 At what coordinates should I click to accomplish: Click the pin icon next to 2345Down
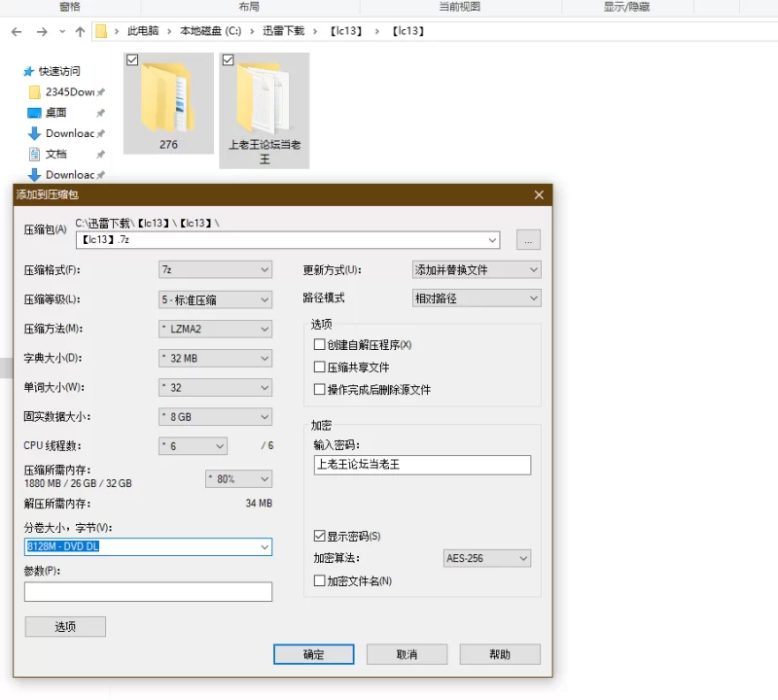[x=100, y=91]
